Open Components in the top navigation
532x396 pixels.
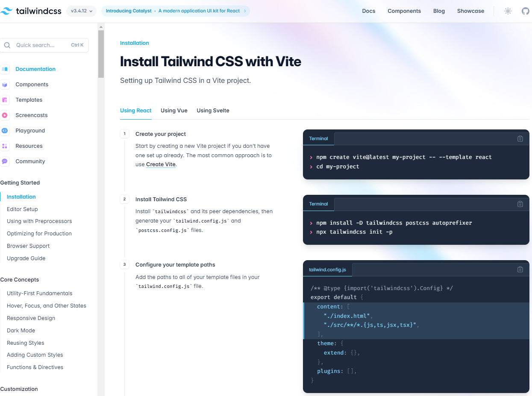pyautogui.click(x=404, y=11)
